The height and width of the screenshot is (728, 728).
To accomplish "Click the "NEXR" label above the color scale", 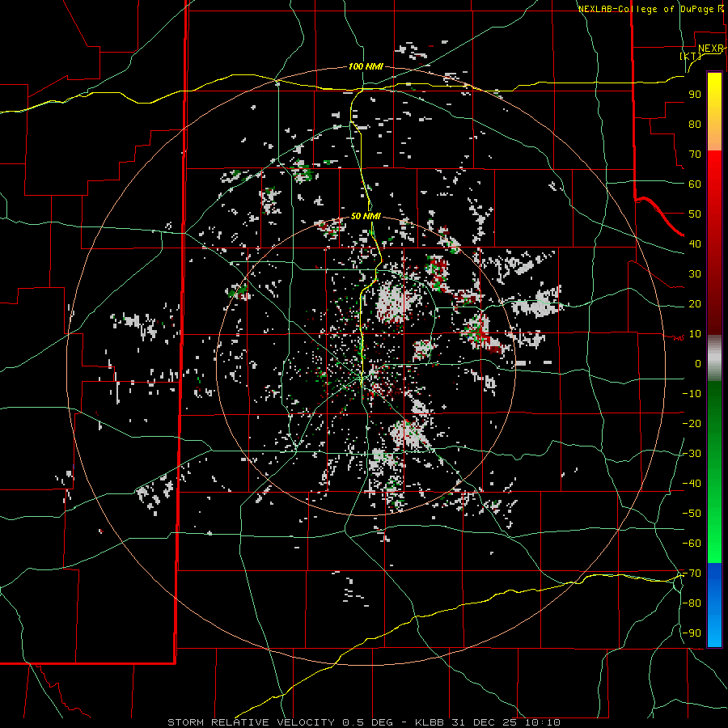I will [711, 49].
